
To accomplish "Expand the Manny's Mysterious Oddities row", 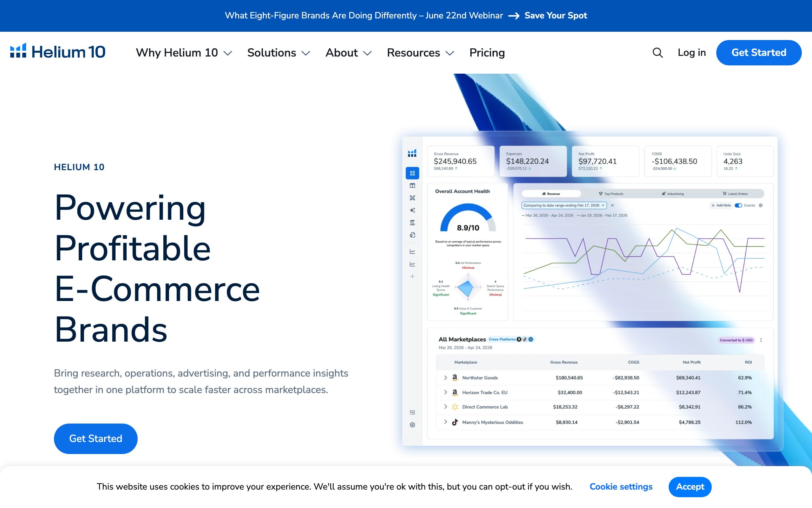I will pos(445,422).
